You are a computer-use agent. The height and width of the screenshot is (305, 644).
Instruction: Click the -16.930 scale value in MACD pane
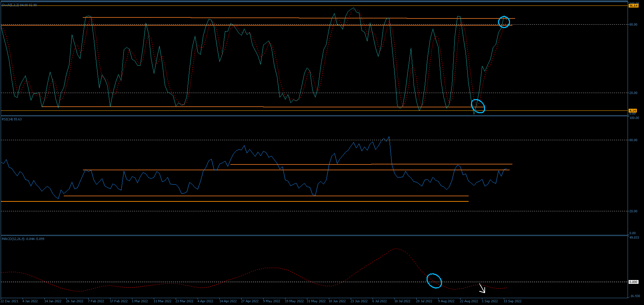coord(635,296)
